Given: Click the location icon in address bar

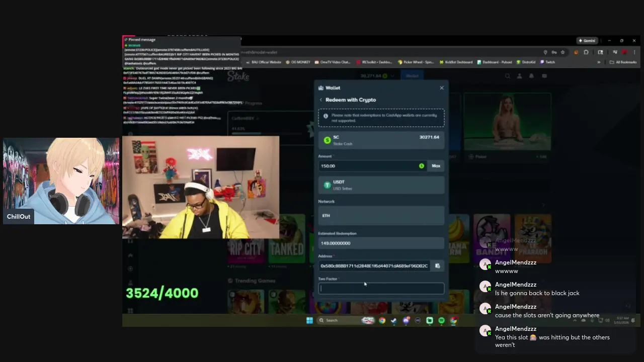Looking at the screenshot, I should click(545, 52).
